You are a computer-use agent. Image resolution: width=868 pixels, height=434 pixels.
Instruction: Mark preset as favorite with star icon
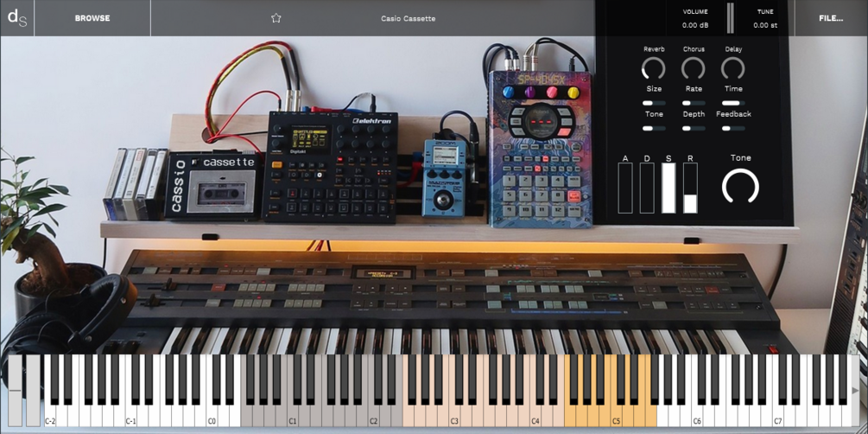click(276, 18)
